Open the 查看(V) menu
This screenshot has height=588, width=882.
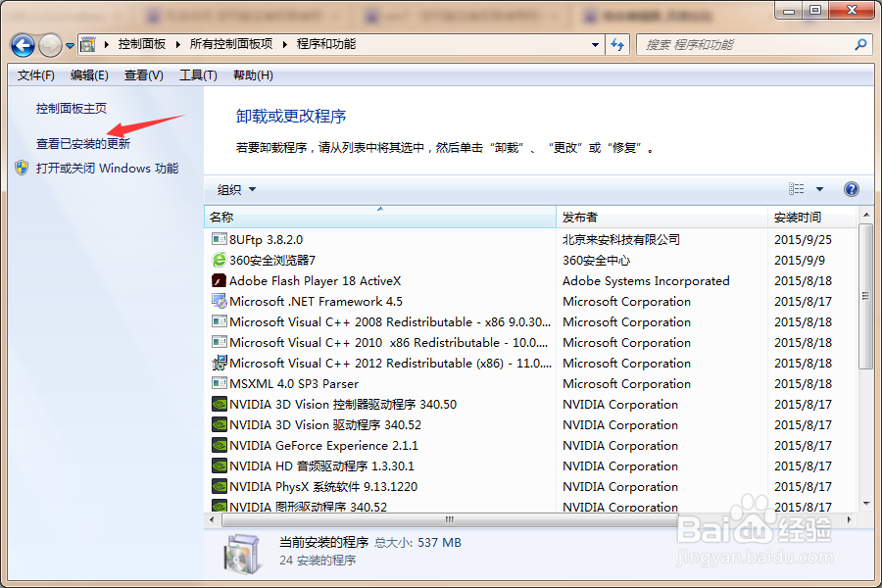click(x=144, y=75)
